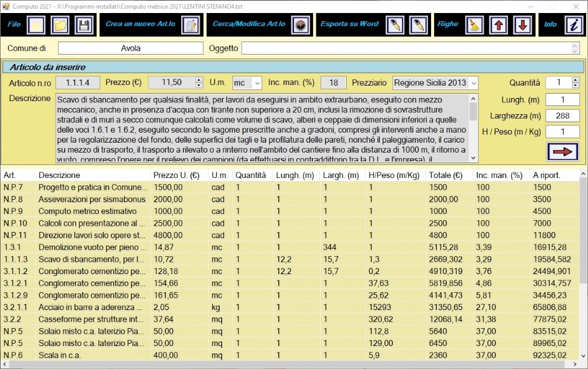Move the row up with red arrow
This screenshot has width=588, height=369.
[x=499, y=25]
